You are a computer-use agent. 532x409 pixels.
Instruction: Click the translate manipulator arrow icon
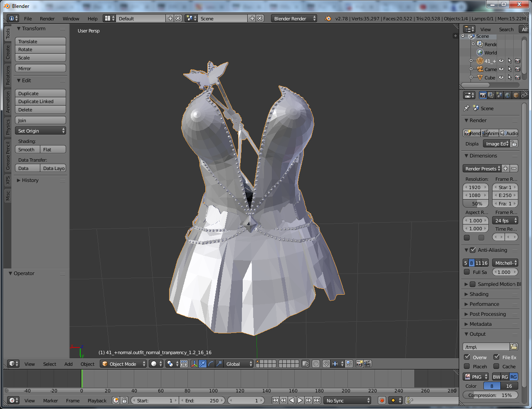coord(202,364)
